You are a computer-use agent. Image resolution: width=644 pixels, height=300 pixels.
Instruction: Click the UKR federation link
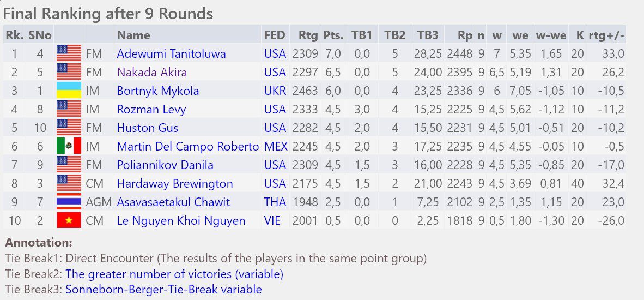275,91
